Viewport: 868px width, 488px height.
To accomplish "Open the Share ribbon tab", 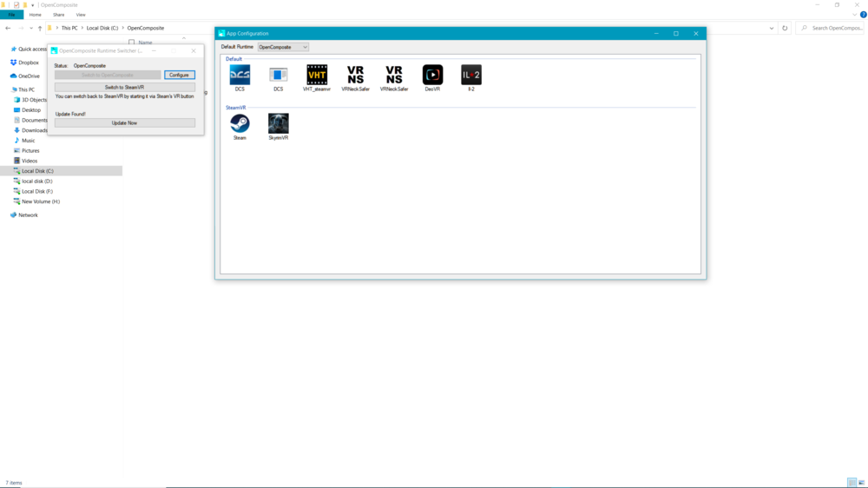I will pos(59,15).
